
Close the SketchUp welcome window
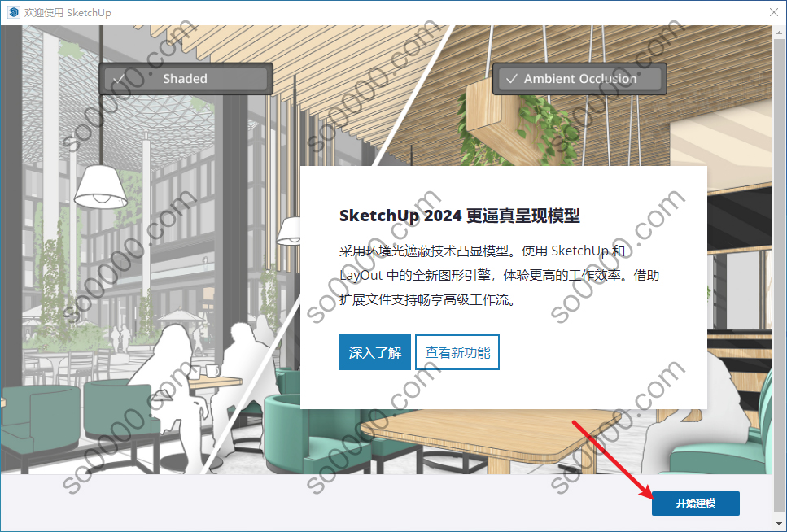[774, 12]
